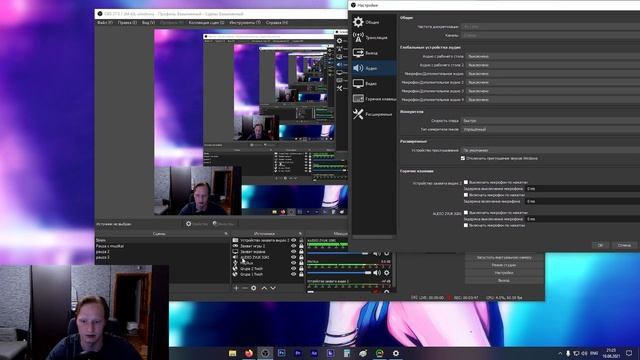The width and height of the screenshot is (640, 360).
Task: Click 'Запустить виртуальную камеру' button
Action: coord(504,257)
